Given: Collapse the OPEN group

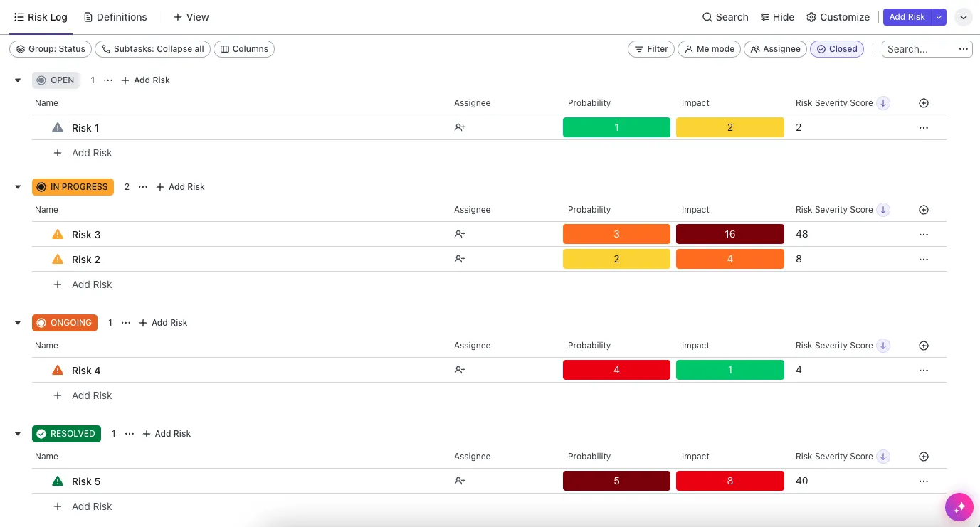Looking at the screenshot, I should coord(18,80).
